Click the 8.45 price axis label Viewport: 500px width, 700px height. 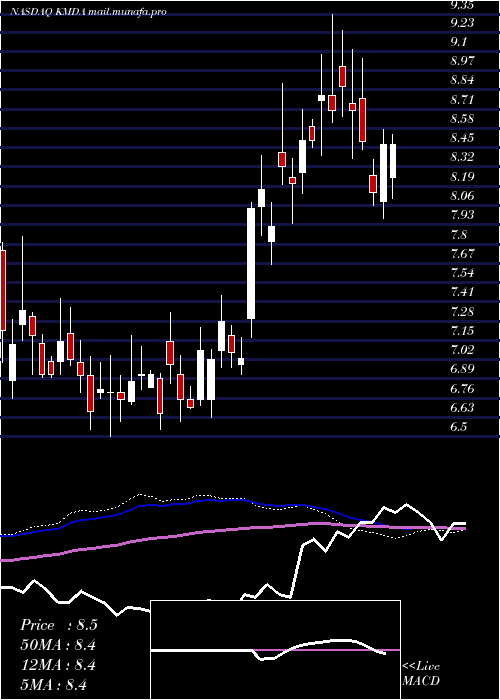click(x=462, y=138)
